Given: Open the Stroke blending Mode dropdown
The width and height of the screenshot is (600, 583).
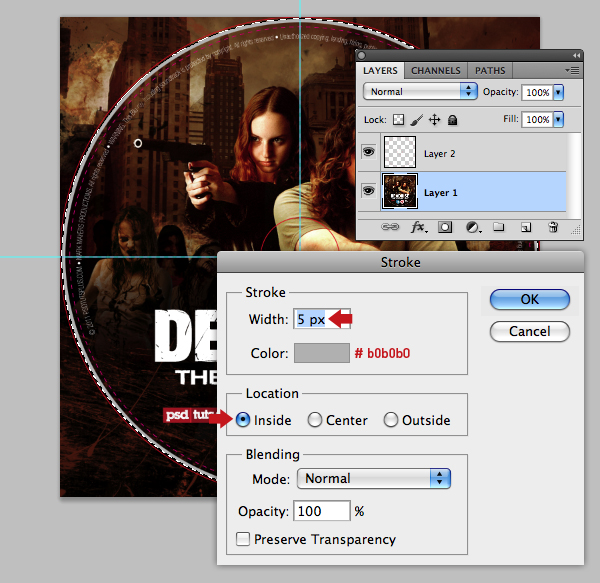Looking at the screenshot, I should (x=374, y=479).
